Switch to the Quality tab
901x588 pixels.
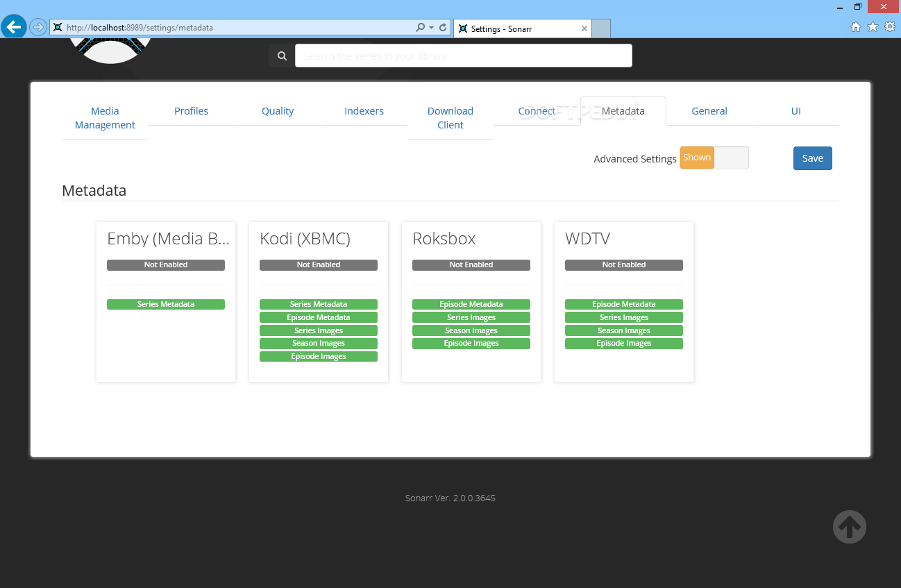click(x=278, y=111)
